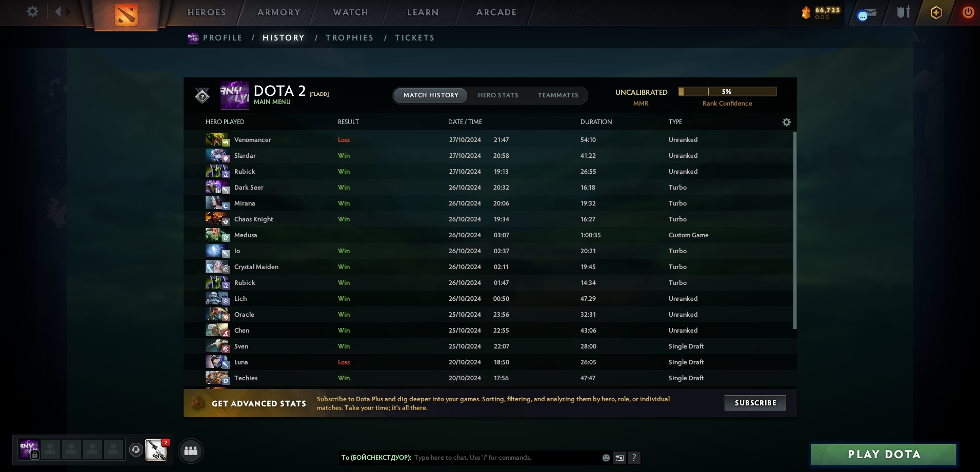Open settings gear in top-left corner

point(32,11)
